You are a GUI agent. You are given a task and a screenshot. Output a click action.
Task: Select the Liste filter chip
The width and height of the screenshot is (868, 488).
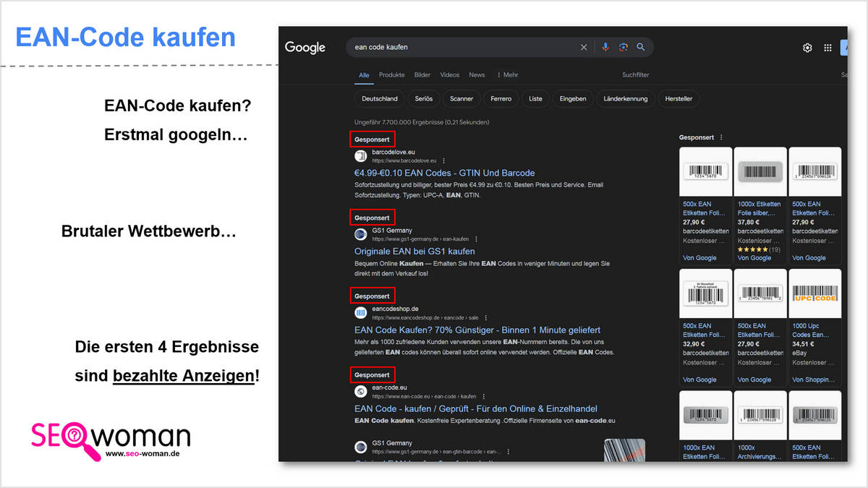point(535,99)
